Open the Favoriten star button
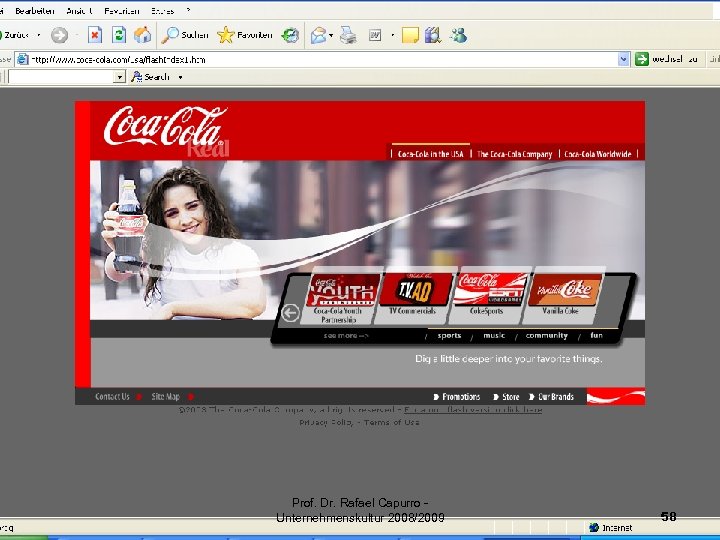The height and width of the screenshot is (540, 720). pos(245,35)
